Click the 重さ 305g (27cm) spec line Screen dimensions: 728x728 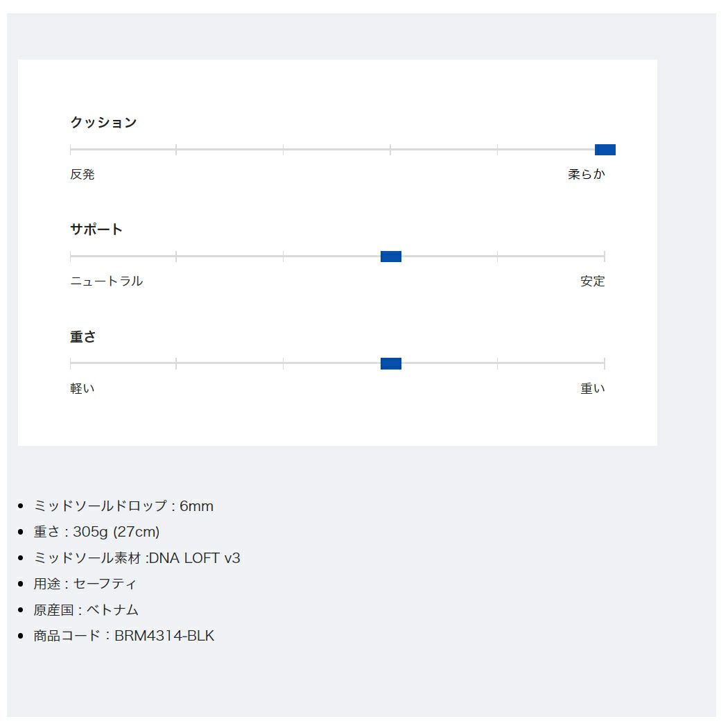coord(96,532)
